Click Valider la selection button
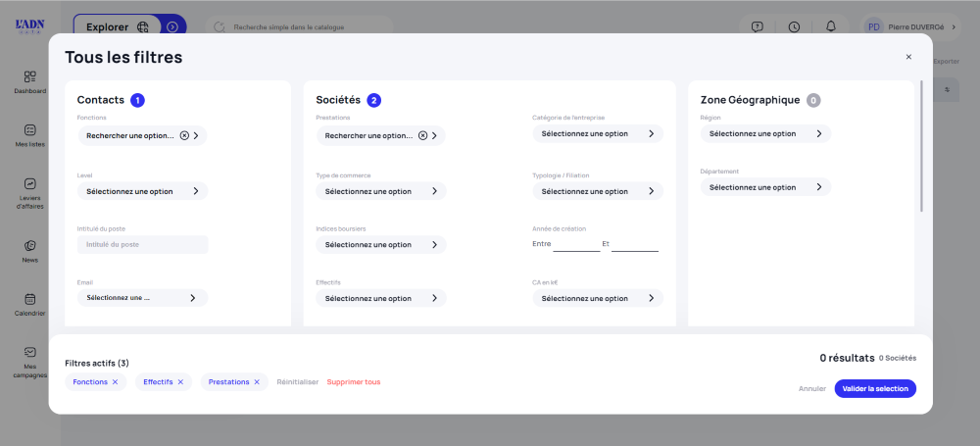This screenshot has height=446, width=980. tap(875, 388)
